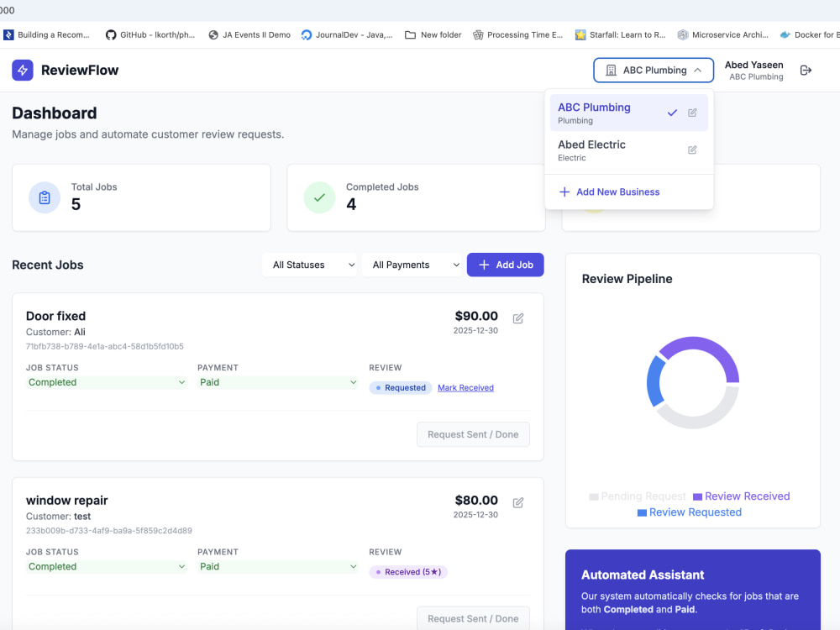Toggle Pending Request legend item
The height and width of the screenshot is (630, 840).
point(638,496)
